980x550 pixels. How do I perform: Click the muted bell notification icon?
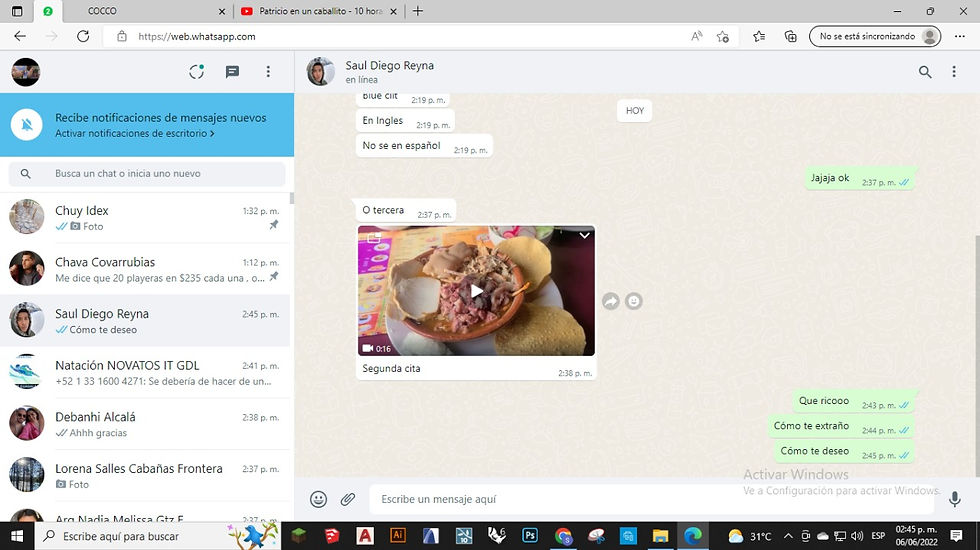click(27, 124)
